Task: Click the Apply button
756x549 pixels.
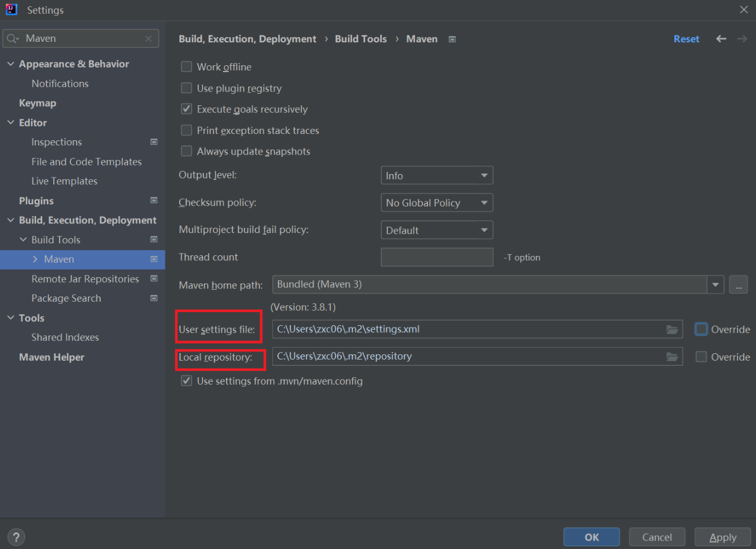Action: pyautogui.click(x=723, y=537)
